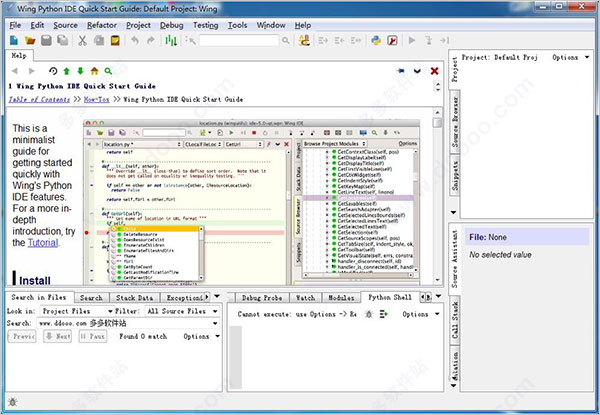
Task: Click the help Home icon
Action: coord(94,71)
